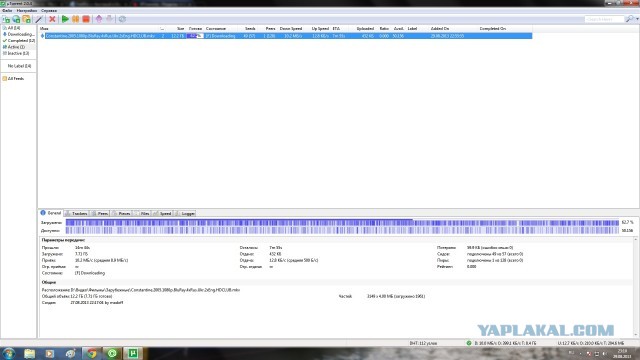
Task: Switch to the Speed tab
Action: click(x=162, y=213)
